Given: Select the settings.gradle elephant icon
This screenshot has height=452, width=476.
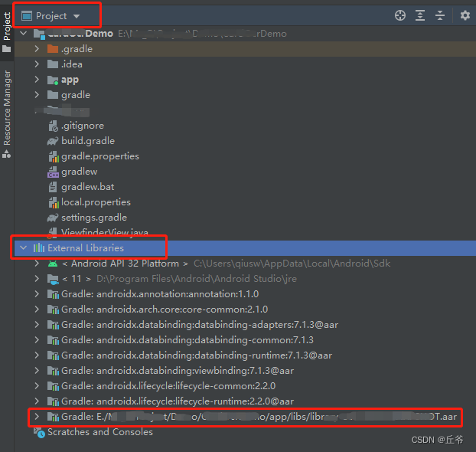Looking at the screenshot, I should click(53, 218).
